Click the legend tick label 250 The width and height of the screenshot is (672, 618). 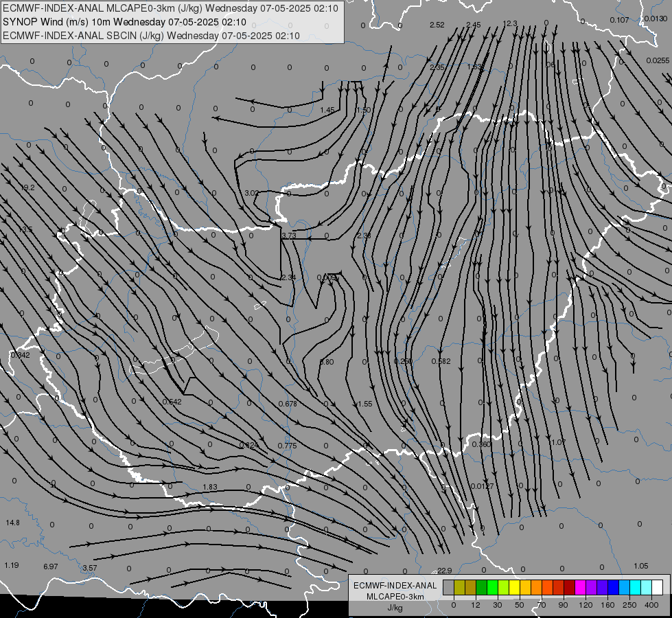point(629,605)
